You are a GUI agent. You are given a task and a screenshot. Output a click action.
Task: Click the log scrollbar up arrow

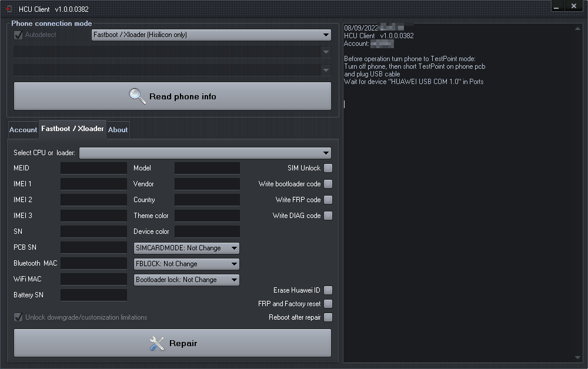click(577, 29)
